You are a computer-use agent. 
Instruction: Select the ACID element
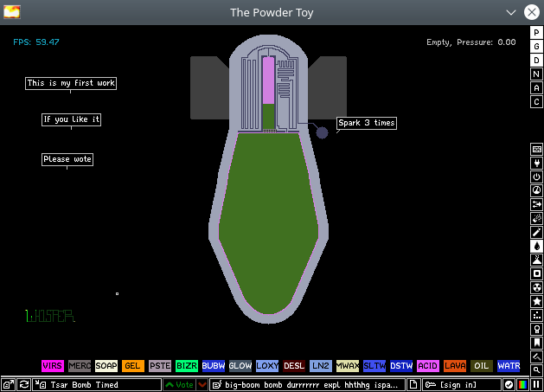tap(428, 366)
